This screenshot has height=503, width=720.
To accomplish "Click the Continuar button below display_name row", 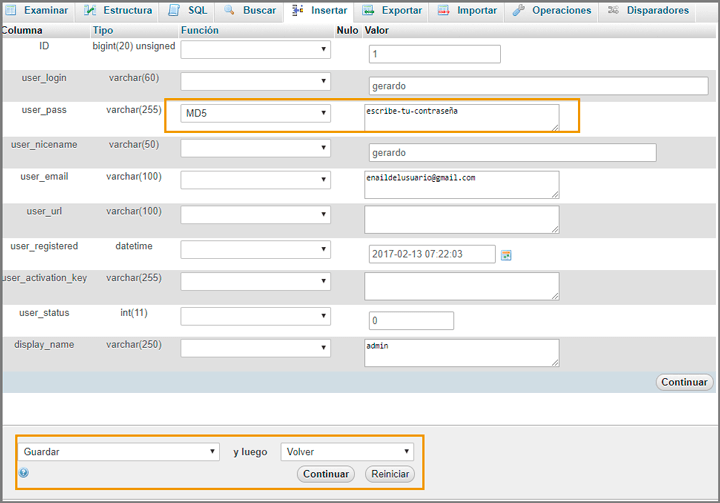I will [684, 382].
